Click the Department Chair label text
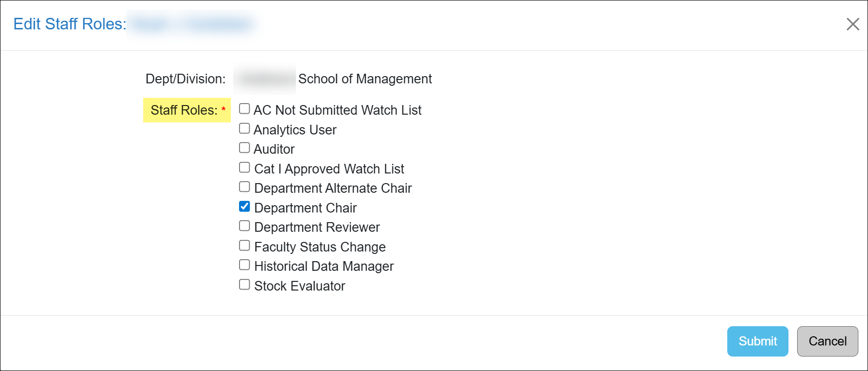 [x=305, y=208]
